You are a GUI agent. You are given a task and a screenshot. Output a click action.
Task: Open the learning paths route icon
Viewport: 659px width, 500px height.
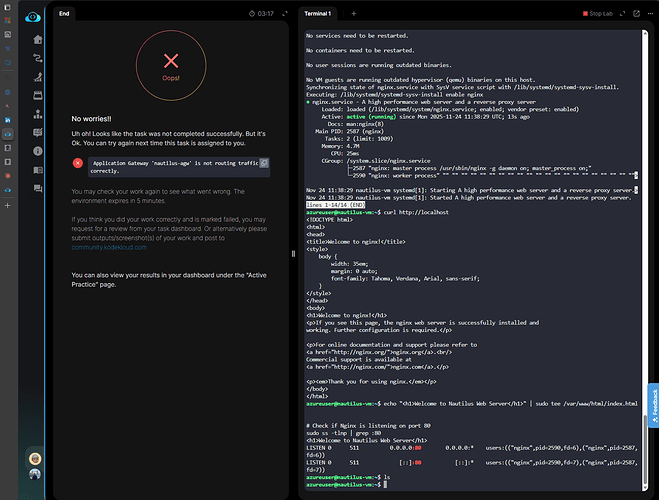tap(37, 59)
